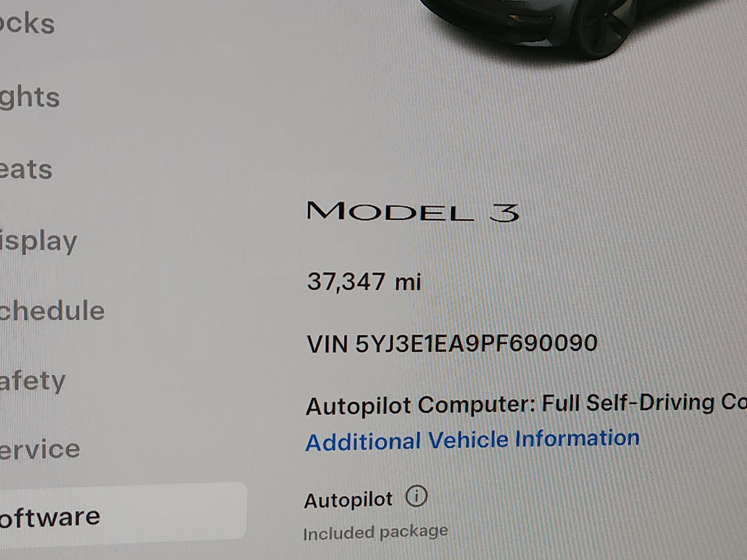Screen dimensions: 747x560
Task: Select the Locks menu item
Action: pos(27,24)
